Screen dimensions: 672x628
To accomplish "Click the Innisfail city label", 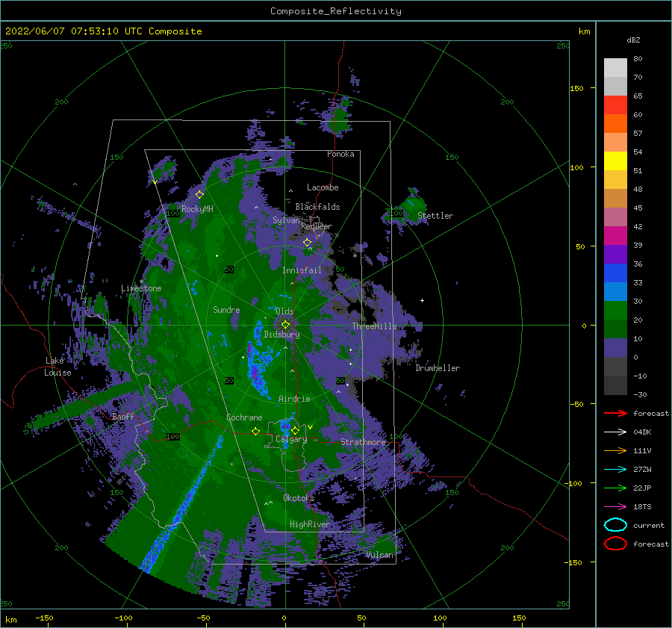I will point(302,270).
